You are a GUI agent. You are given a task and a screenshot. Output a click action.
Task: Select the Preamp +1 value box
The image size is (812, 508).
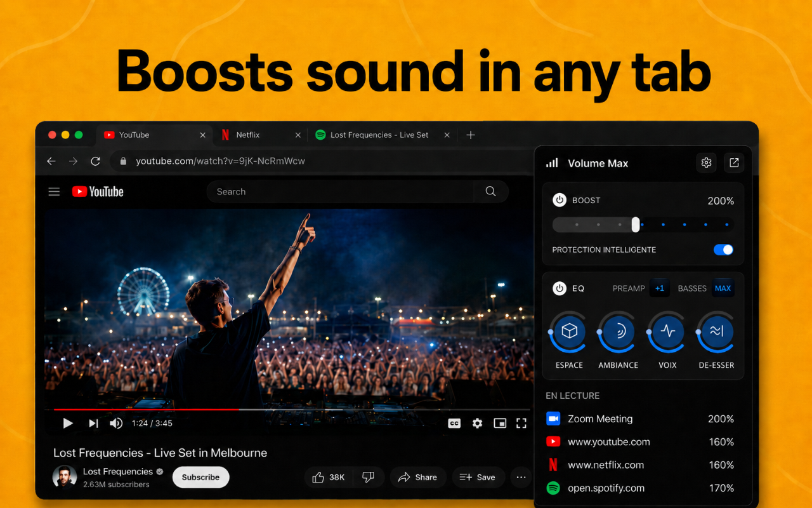[x=660, y=288]
